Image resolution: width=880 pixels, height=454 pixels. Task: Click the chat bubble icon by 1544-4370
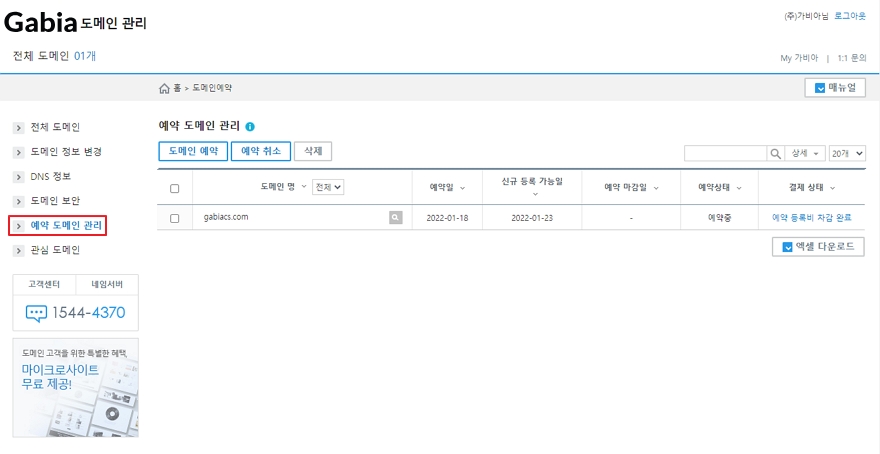pos(36,313)
